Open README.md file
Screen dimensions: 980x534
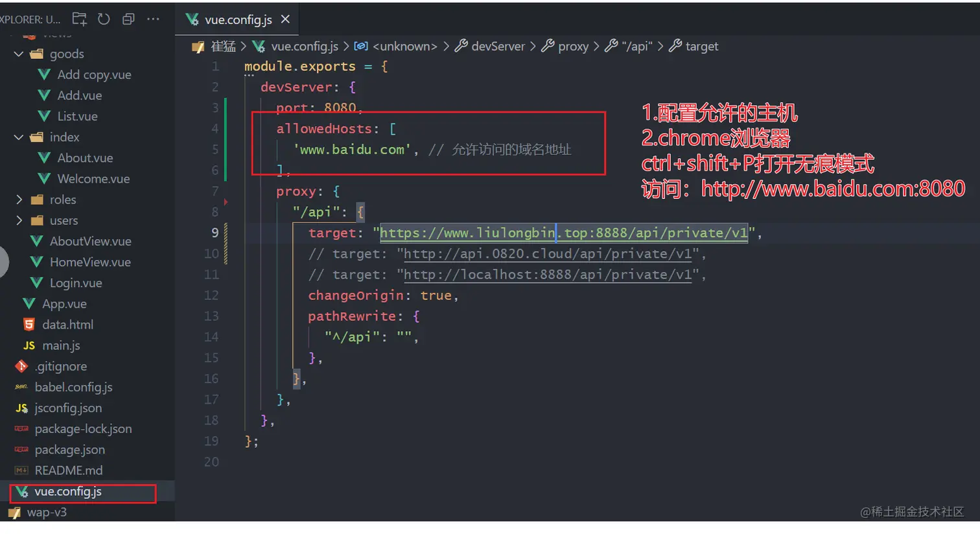tap(68, 470)
